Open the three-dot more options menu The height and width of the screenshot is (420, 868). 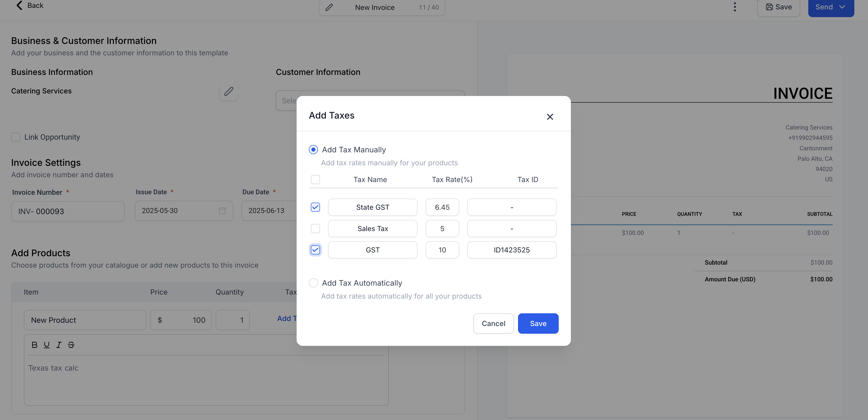tap(735, 7)
